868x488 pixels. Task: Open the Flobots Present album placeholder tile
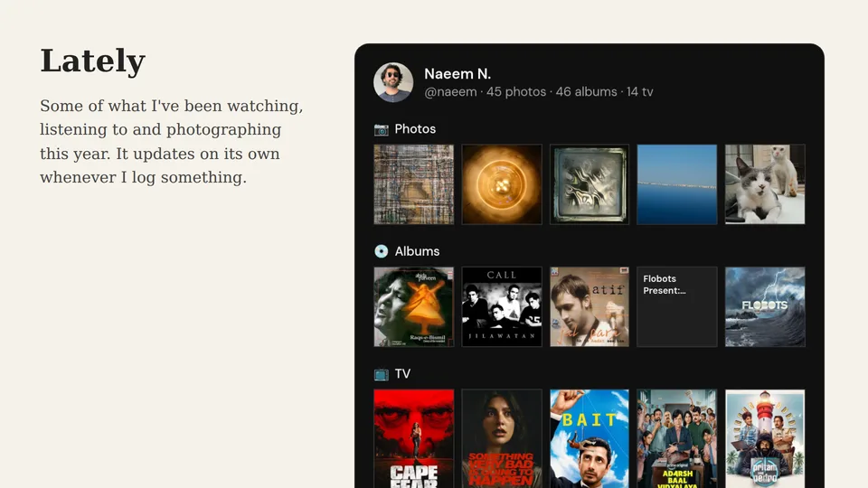click(x=677, y=307)
